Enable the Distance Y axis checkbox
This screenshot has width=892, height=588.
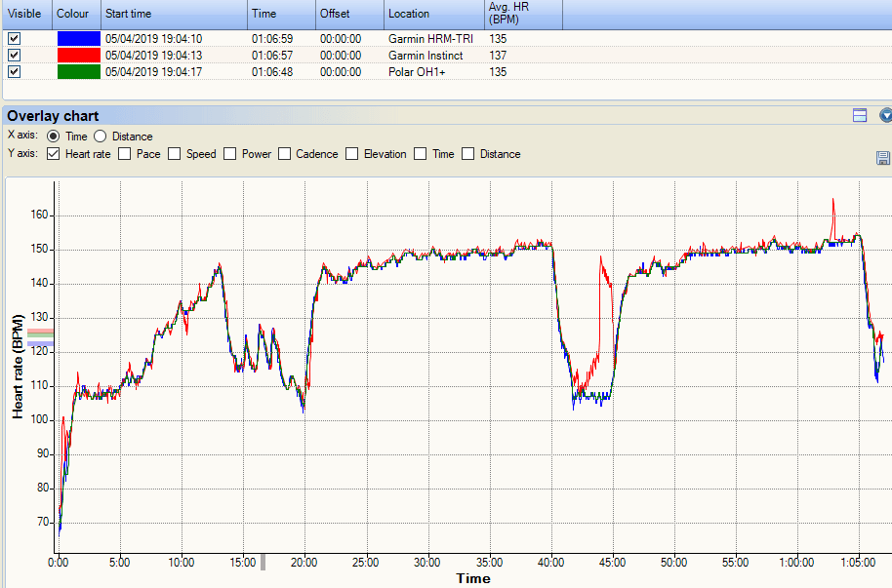pos(468,154)
